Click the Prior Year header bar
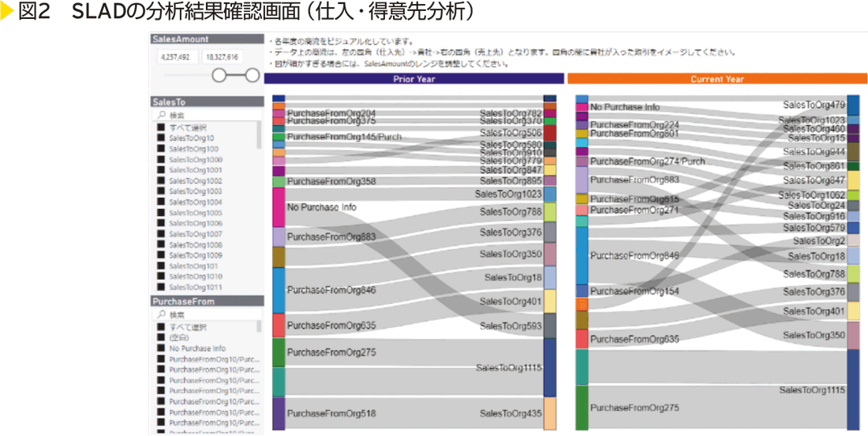Viewport: 868px width, 436px height. tap(413, 79)
